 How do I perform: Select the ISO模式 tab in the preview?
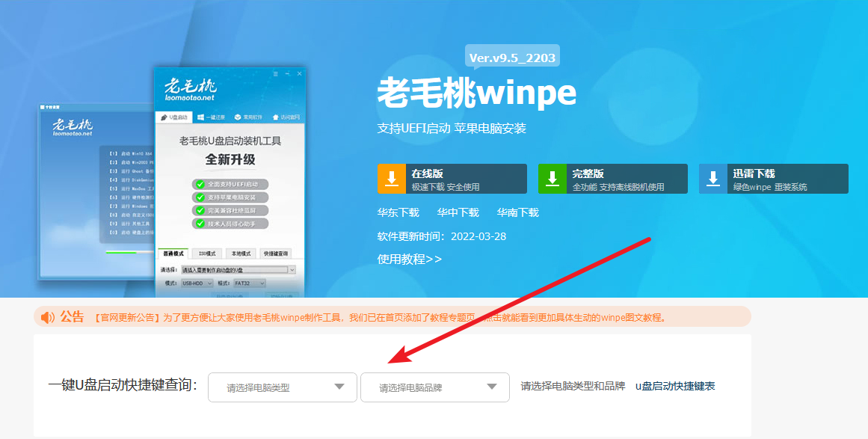coord(207,254)
